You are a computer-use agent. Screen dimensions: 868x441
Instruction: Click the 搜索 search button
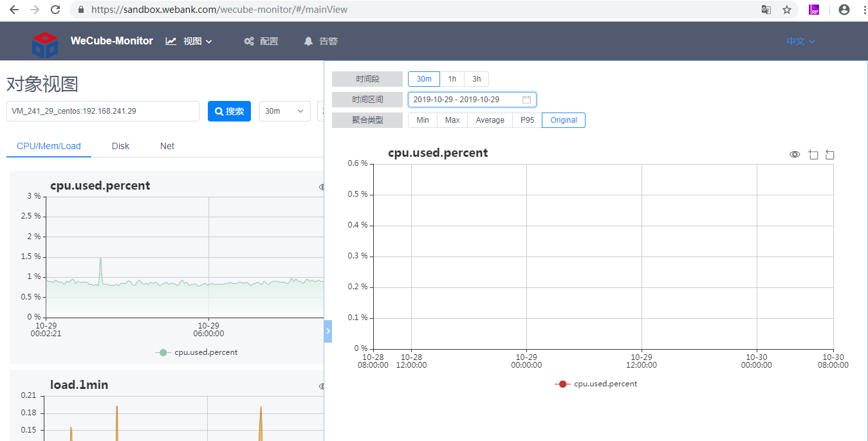click(x=229, y=111)
